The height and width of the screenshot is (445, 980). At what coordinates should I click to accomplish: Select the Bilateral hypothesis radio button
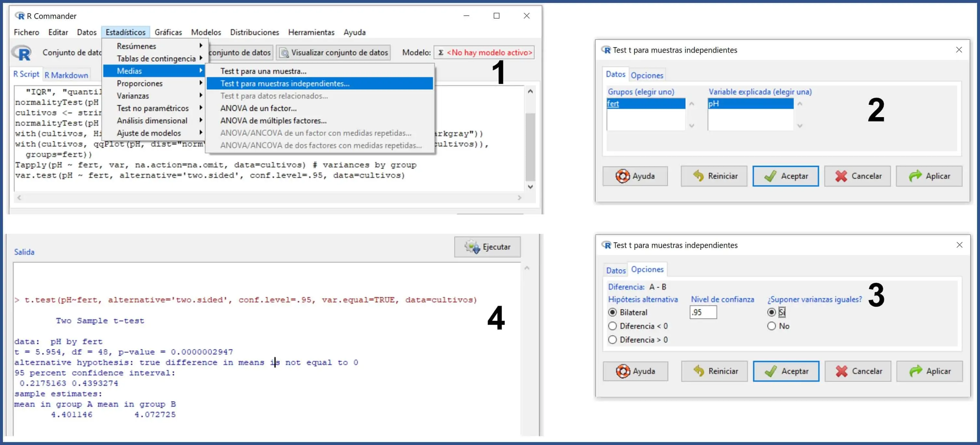tap(612, 312)
